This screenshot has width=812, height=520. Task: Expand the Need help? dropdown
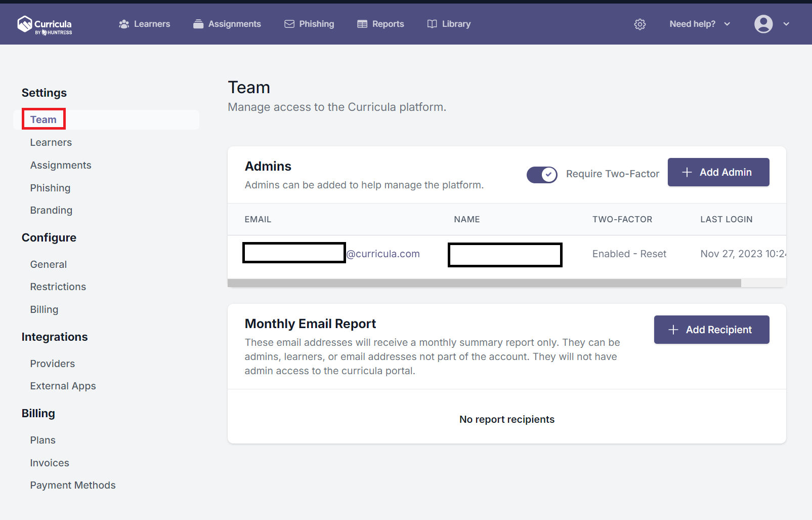[x=700, y=24]
